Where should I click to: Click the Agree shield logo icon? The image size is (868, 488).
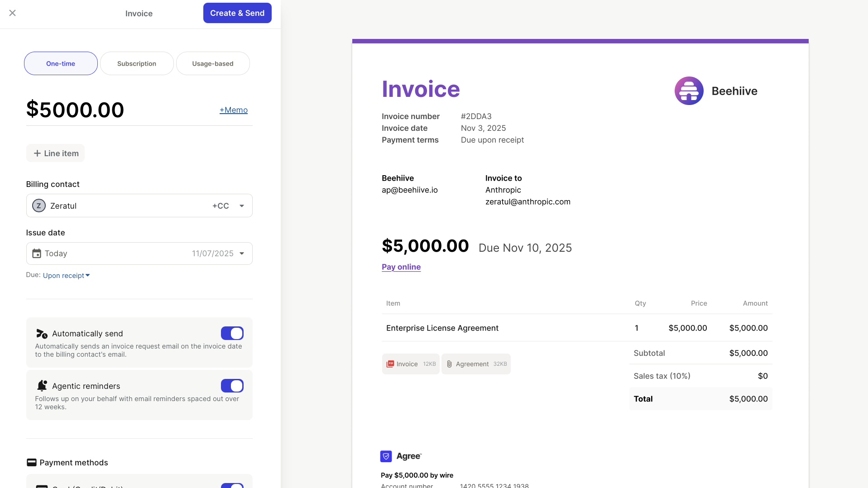386,456
